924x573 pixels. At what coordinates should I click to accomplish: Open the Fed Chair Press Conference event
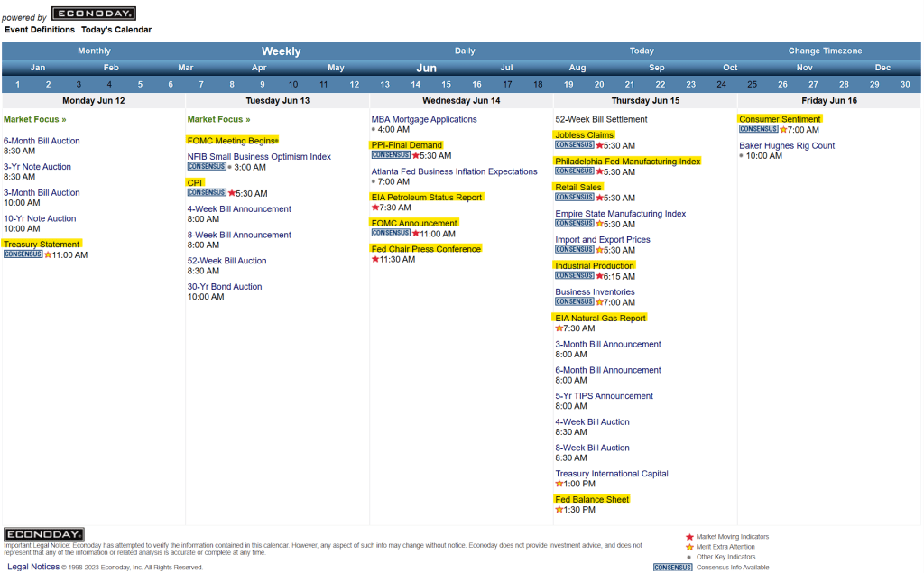[426, 249]
